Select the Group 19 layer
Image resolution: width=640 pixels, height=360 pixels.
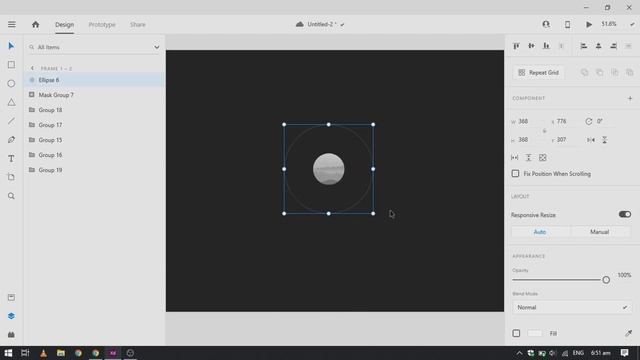click(94, 170)
